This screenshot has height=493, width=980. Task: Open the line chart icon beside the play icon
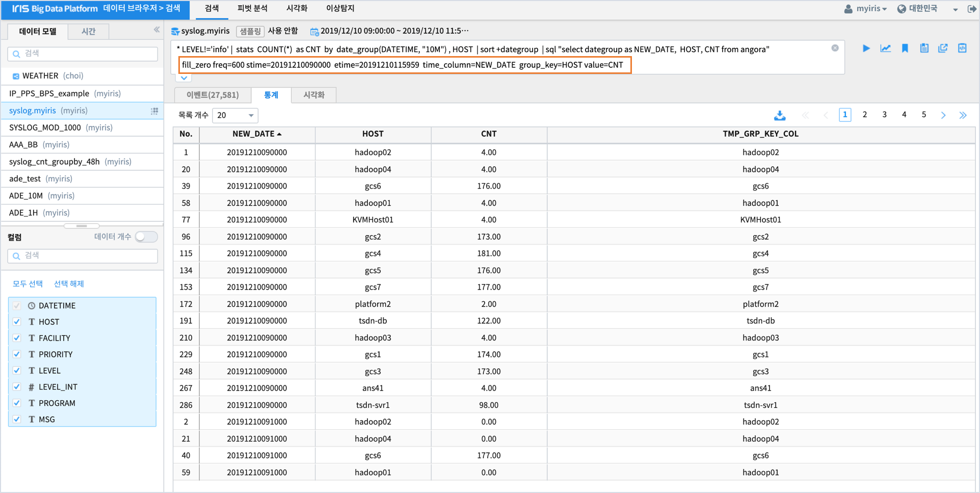click(x=885, y=48)
